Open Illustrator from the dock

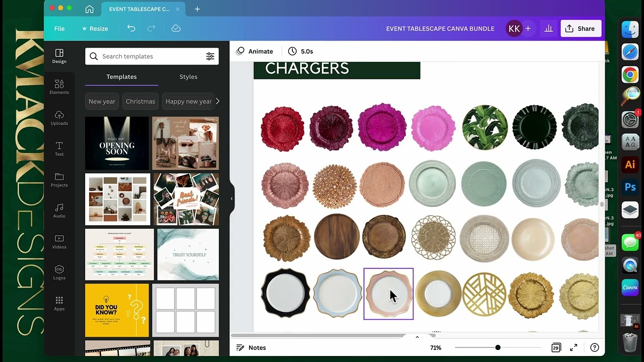click(x=630, y=164)
